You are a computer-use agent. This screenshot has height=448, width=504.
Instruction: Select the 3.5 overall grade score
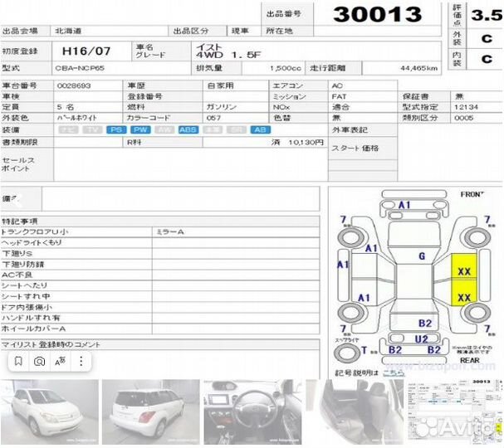487,15
